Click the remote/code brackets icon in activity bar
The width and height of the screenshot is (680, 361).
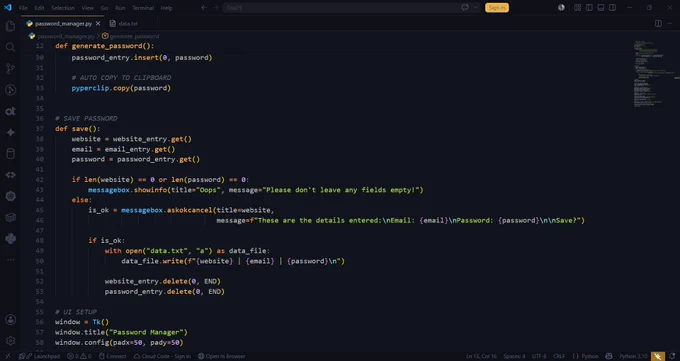[10, 175]
